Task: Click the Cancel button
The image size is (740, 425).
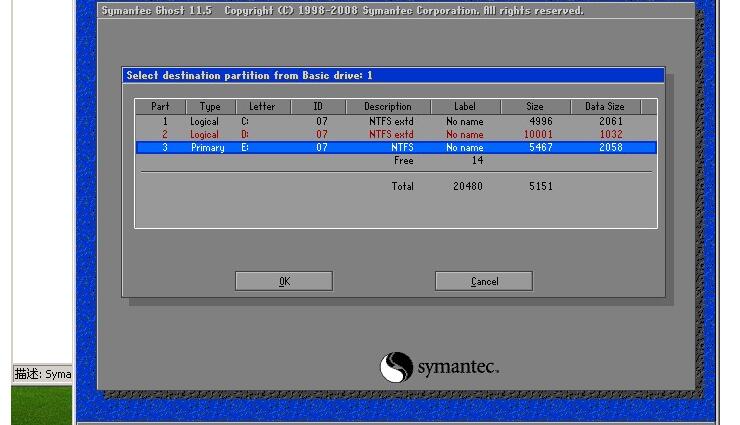Action: pyautogui.click(x=484, y=281)
